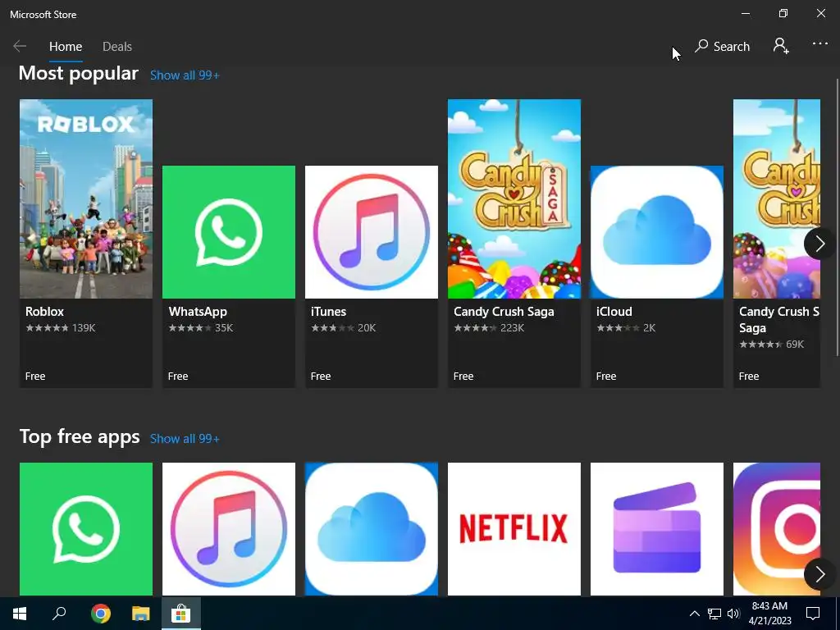
Task: Show all 99+ Top free apps
Action: pos(185,439)
